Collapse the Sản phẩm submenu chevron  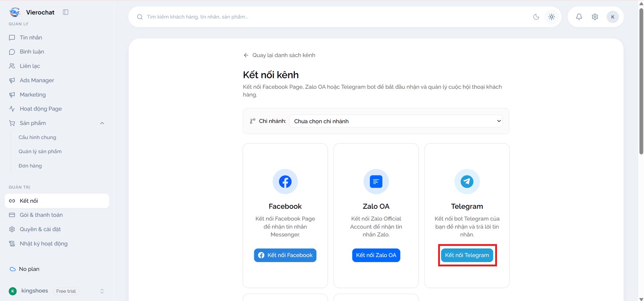pos(102,123)
